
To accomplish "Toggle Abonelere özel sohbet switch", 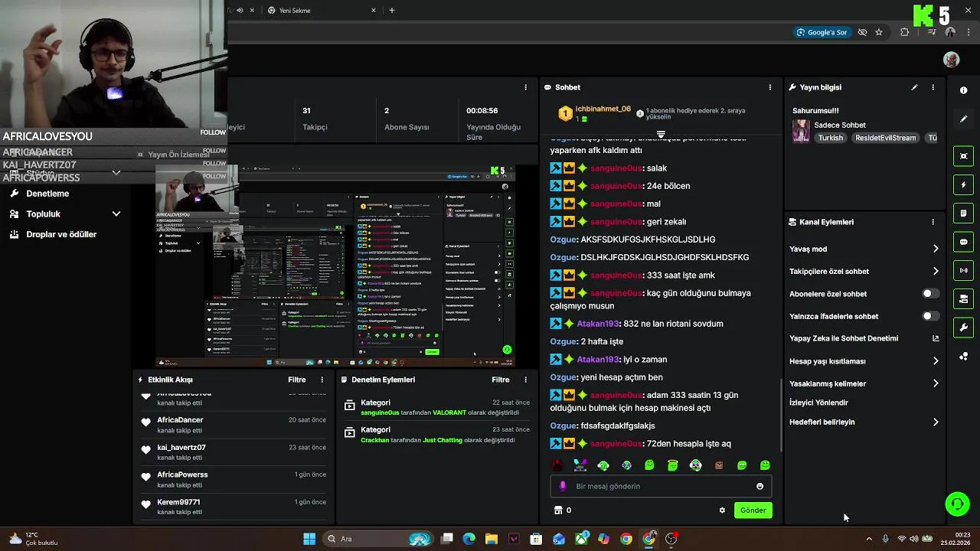I will [930, 294].
